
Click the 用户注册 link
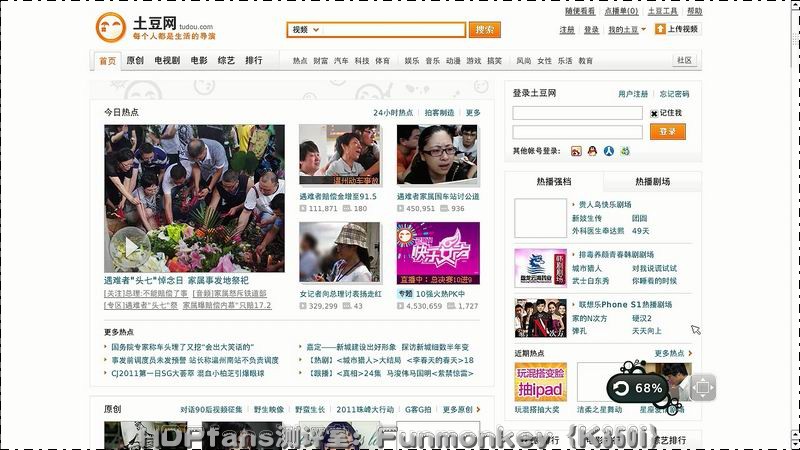[x=633, y=94]
